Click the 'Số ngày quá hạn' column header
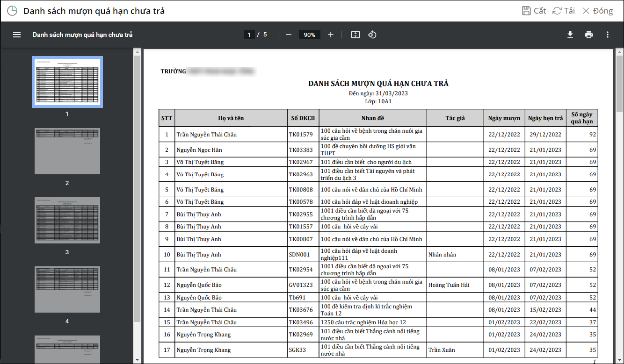 click(x=582, y=118)
